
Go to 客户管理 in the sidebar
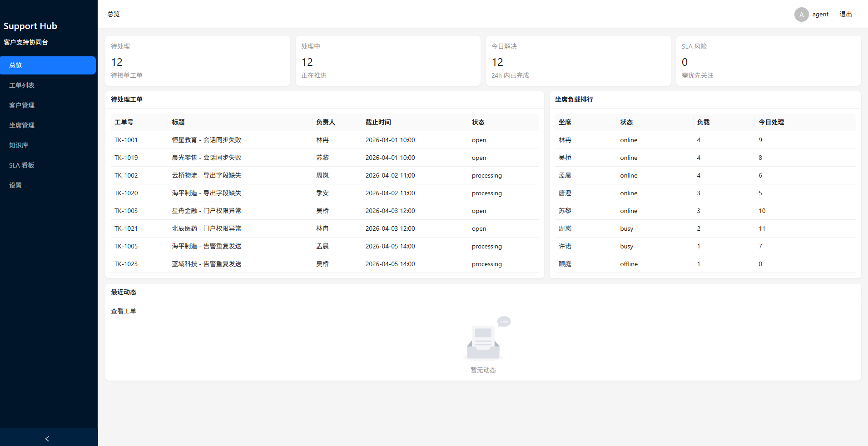(x=22, y=105)
